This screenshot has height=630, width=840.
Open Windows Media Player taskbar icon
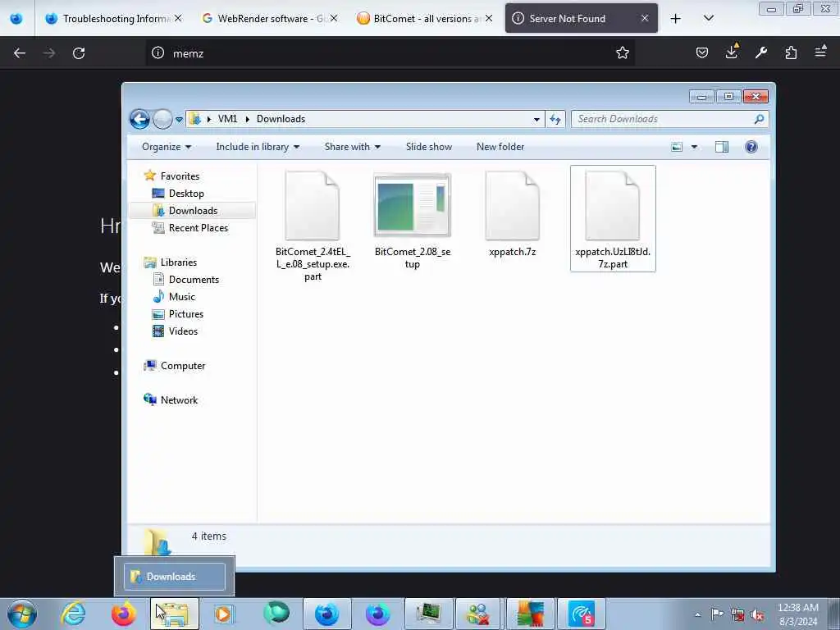click(x=224, y=614)
